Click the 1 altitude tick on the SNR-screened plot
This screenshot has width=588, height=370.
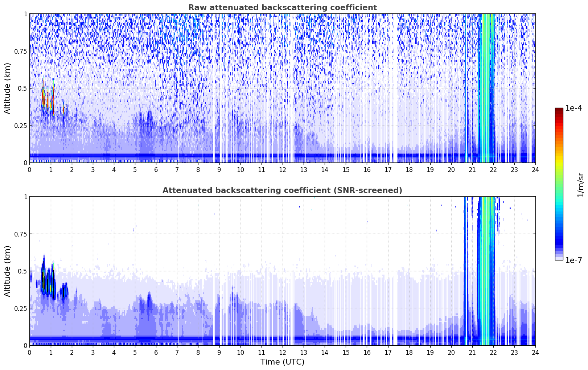[x=25, y=197]
